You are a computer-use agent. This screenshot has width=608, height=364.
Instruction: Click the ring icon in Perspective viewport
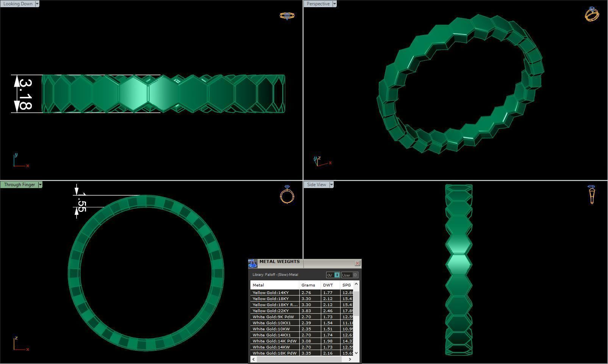[592, 14]
